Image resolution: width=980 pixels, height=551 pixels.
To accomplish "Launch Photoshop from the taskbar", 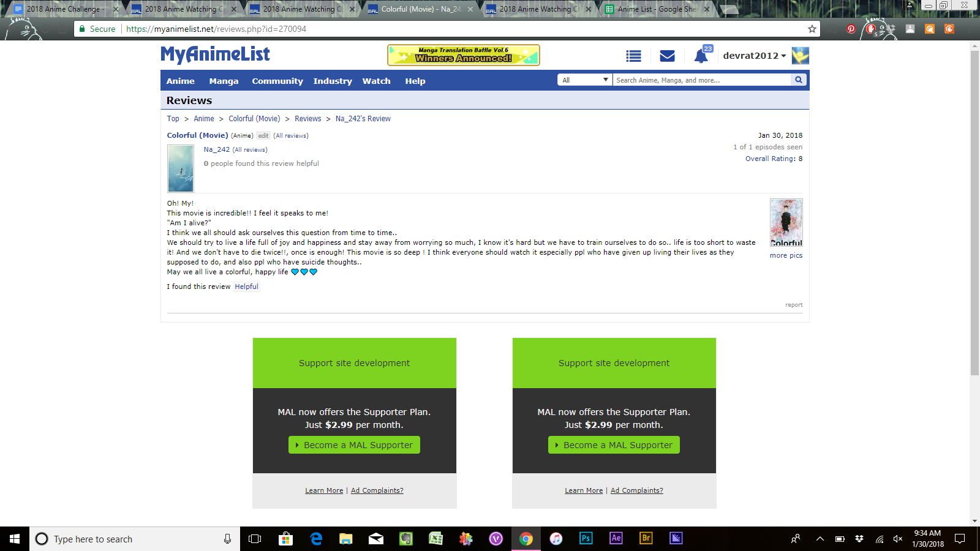I will (586, 539).
